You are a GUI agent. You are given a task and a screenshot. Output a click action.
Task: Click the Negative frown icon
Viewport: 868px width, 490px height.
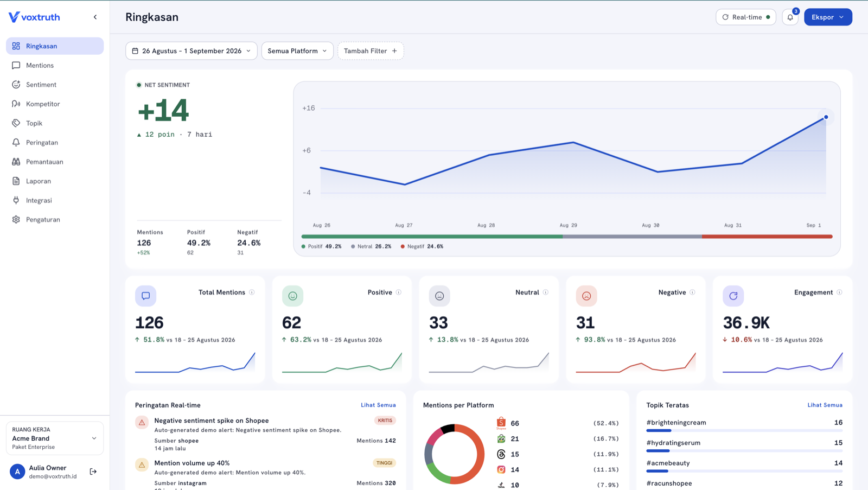[x=586, y=296]
